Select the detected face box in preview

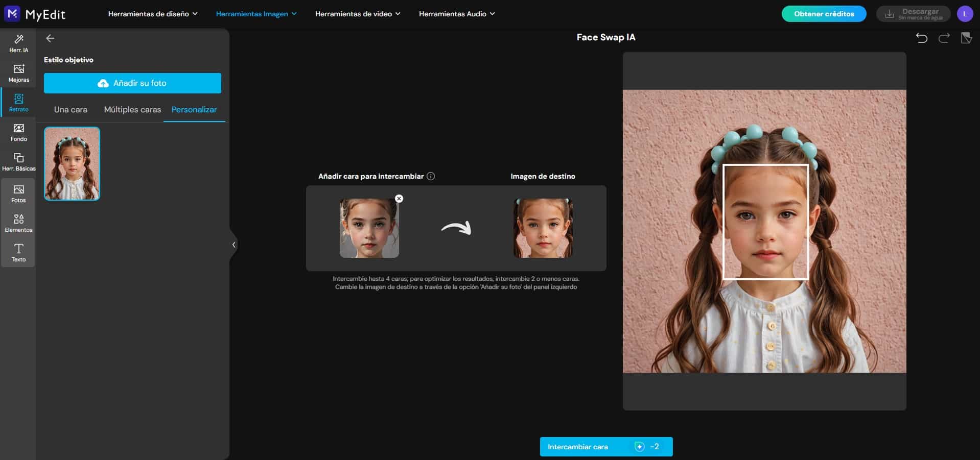(765, 222)
